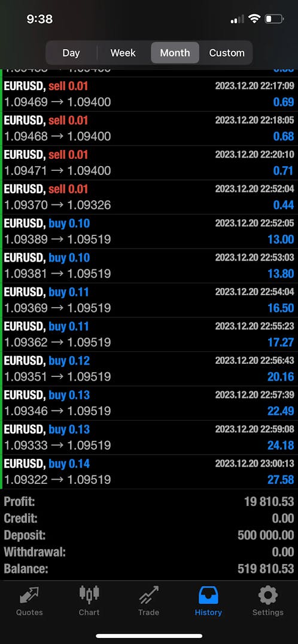Open the Quotes tab icon
Screen dimensions: 298x644
click(x=29, y=595)
